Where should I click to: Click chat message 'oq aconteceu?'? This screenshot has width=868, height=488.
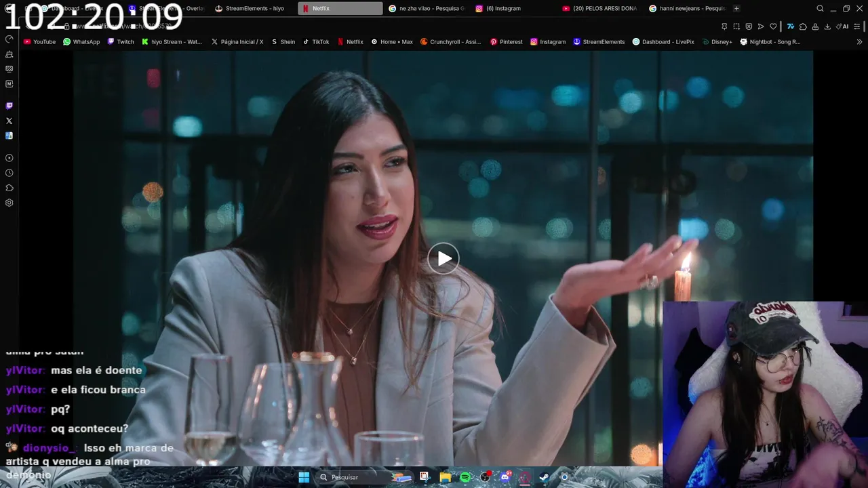pos(90,428)
